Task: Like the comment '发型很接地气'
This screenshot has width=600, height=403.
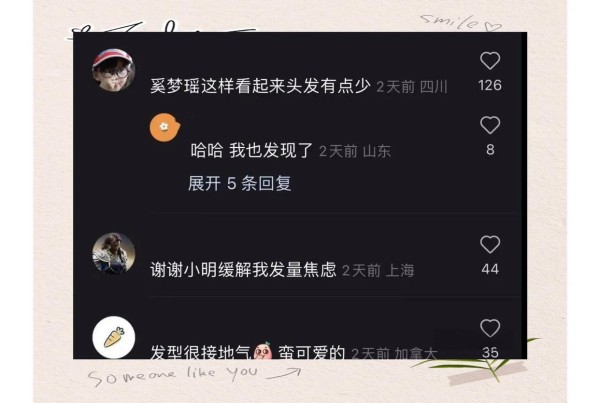Action: (490, 328)
